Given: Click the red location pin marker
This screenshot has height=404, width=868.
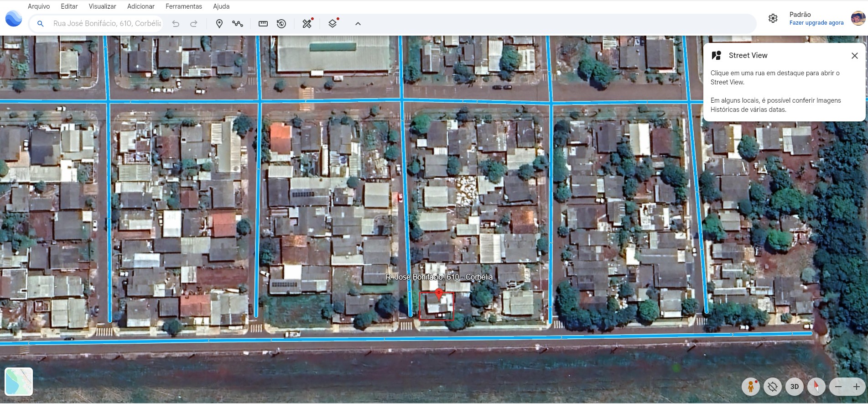Looking at the screenshot, I should coord(439,294).
